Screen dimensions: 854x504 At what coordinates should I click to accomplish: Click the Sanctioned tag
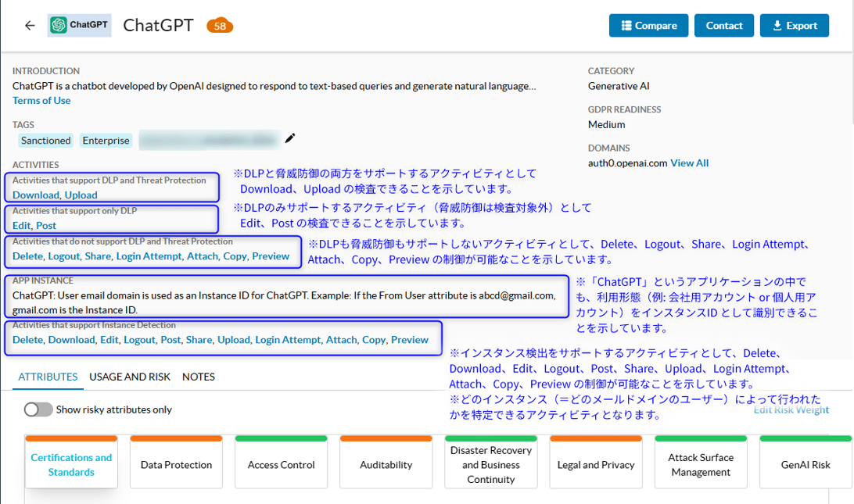[46, 141]
